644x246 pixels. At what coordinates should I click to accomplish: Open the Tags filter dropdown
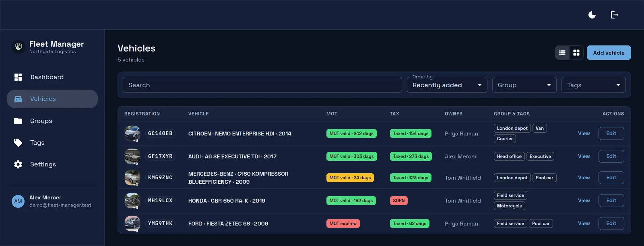pyautogui.click(x=594, y=85)
